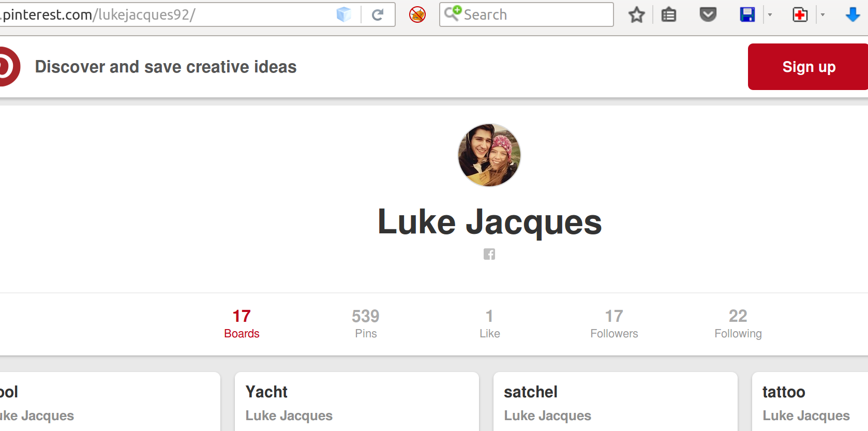Expand dropdown next to floppy disk icon
This screenshot has height=431, width=868.
(x=770, y=14)
